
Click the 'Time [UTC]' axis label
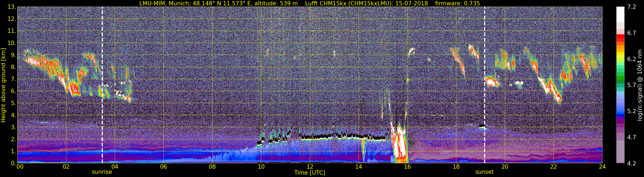click(x=310, y=173)
